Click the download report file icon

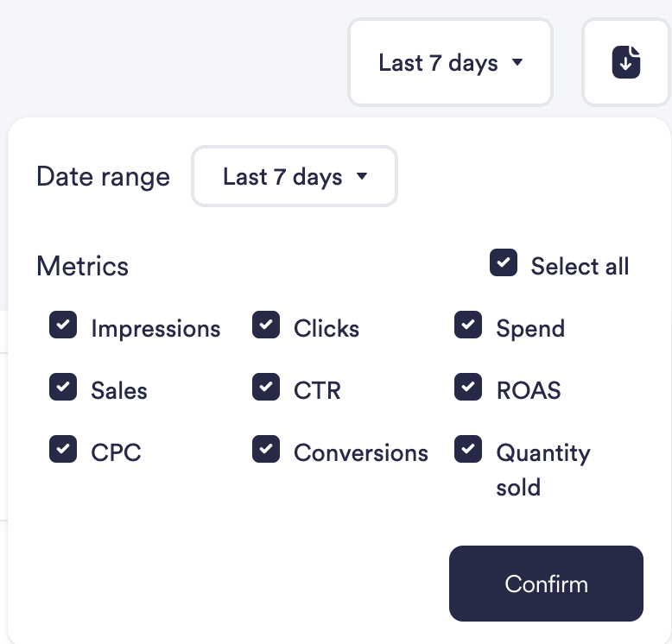pos(626,63)
